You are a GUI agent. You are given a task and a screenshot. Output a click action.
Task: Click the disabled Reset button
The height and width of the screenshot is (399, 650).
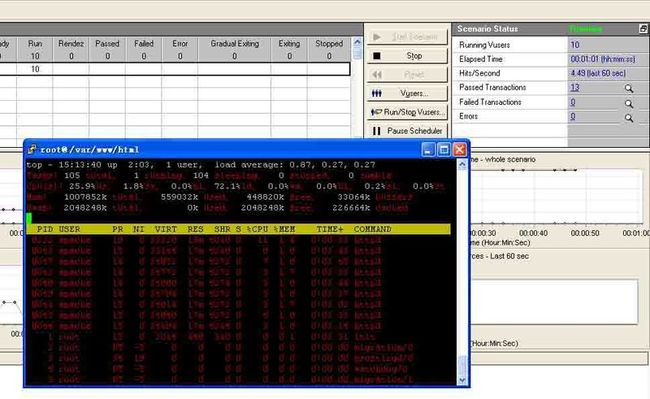coord(407,75)
